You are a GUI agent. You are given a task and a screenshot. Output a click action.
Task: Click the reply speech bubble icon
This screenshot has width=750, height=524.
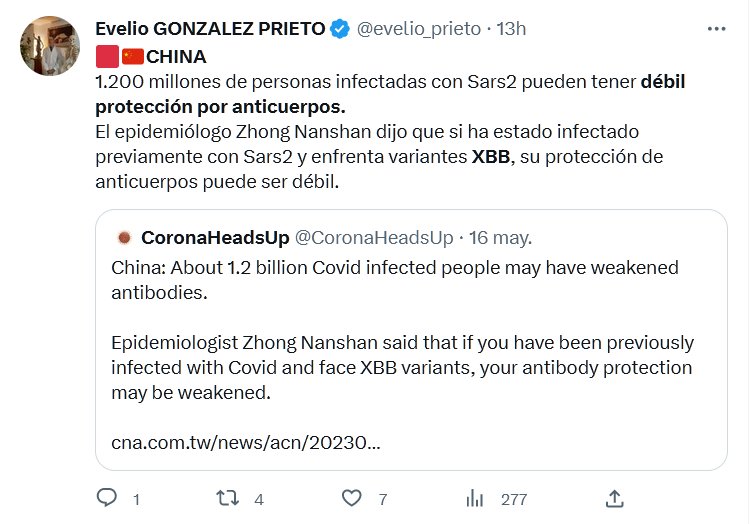click(106, 498)
